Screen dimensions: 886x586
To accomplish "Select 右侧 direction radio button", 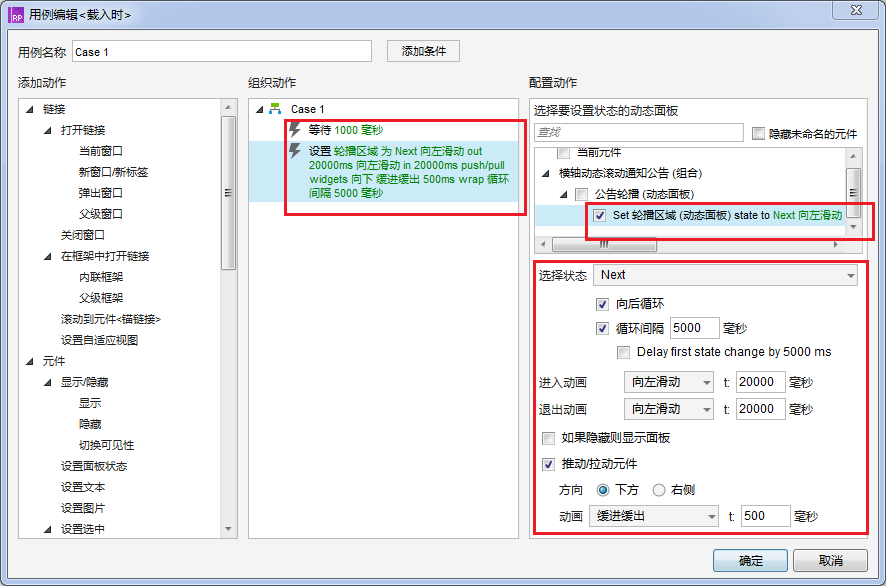I will pos(659,490).
